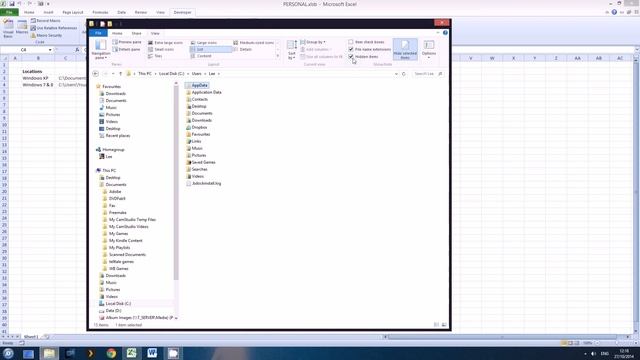
Task: Click the address bar Refresh icon
Action: [404, 74]
